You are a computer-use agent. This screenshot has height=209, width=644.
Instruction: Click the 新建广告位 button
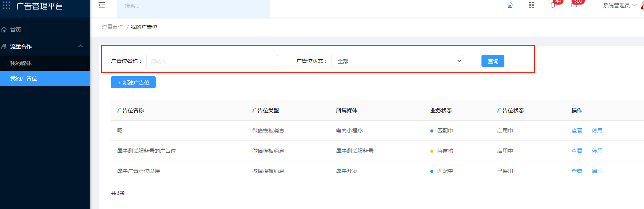coord(133,82)
